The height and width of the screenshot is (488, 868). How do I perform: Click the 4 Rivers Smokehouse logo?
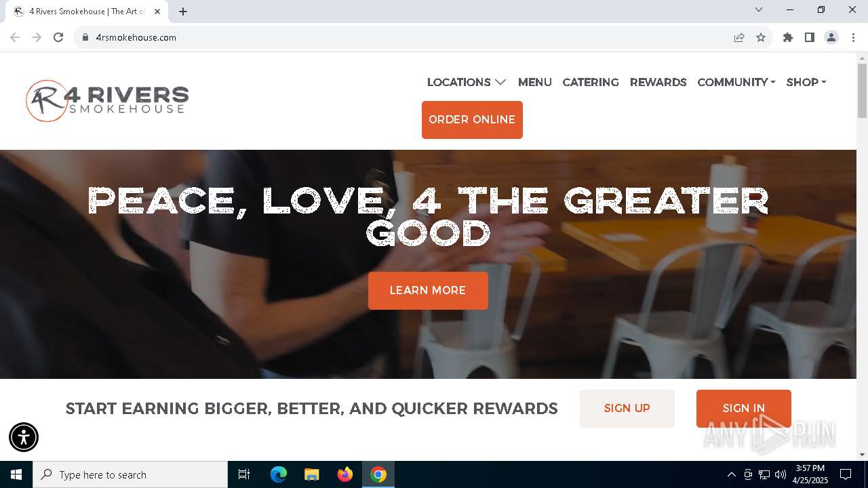pos(107,101)
